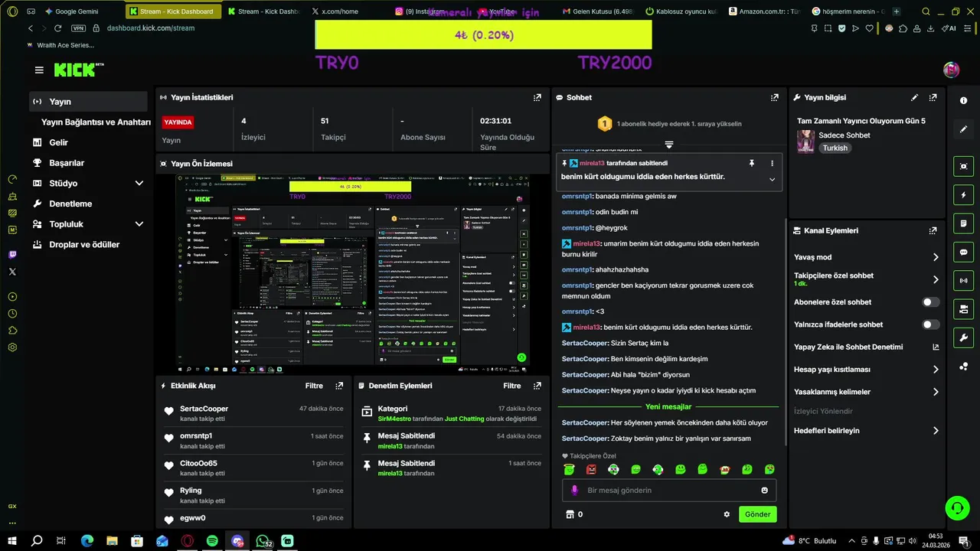Viewport: 980px width, 551px height.
Task: Go to the Kick logo home
Action: pos(79,70)
